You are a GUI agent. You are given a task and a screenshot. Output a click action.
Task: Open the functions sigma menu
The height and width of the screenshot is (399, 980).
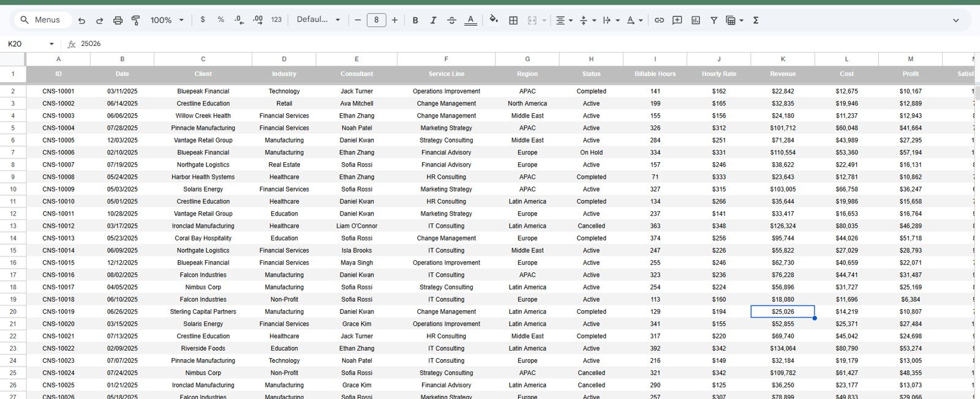click(x=755, y=20)
